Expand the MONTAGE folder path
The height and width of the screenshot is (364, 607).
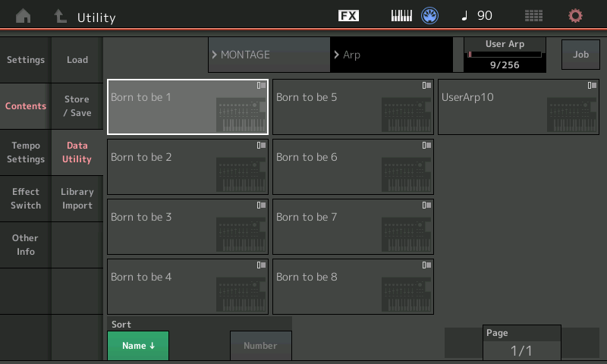coord(269,55)
